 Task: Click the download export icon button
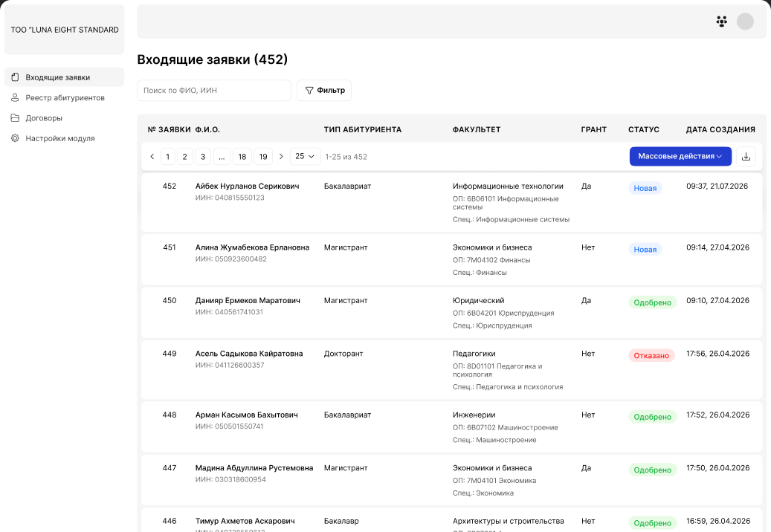pyautogui.click(x=746, y=157)
